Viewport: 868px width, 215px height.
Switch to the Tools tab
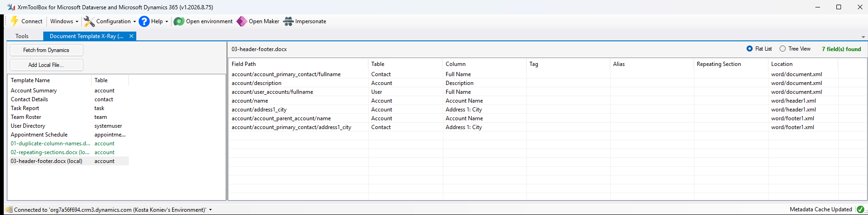(x=22, y=36)
